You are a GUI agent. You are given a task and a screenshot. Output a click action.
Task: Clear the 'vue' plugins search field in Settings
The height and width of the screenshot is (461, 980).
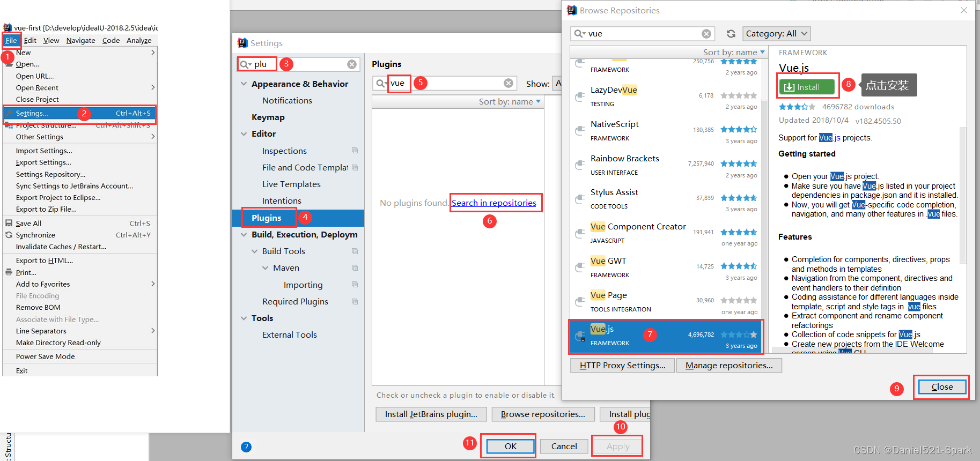tap(509, 83)
